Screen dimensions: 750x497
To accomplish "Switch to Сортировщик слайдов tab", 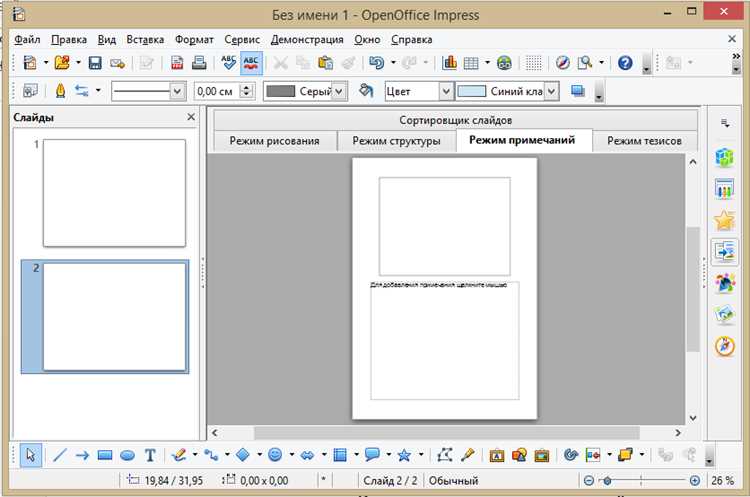I will coord(455,120).
